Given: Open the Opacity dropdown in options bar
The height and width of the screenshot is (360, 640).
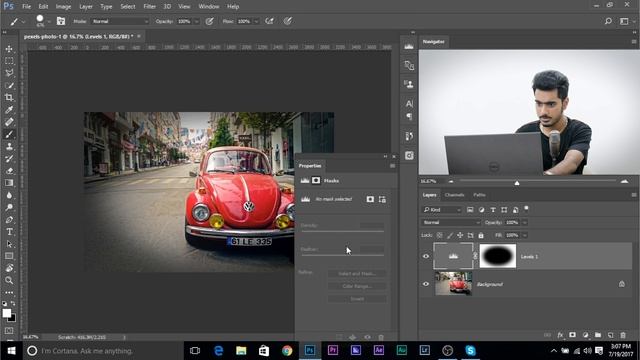Looking at the screenshot, I should click(x=197, y=21).
